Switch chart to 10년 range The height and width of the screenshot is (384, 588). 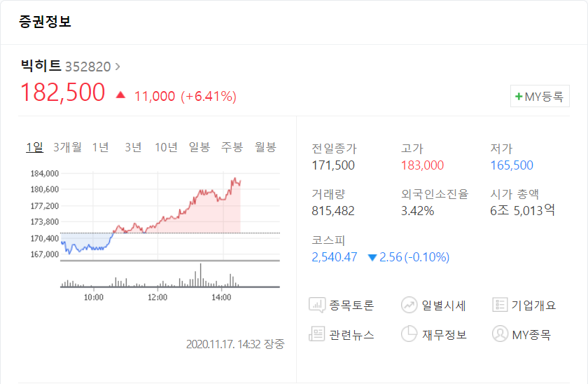166,147
